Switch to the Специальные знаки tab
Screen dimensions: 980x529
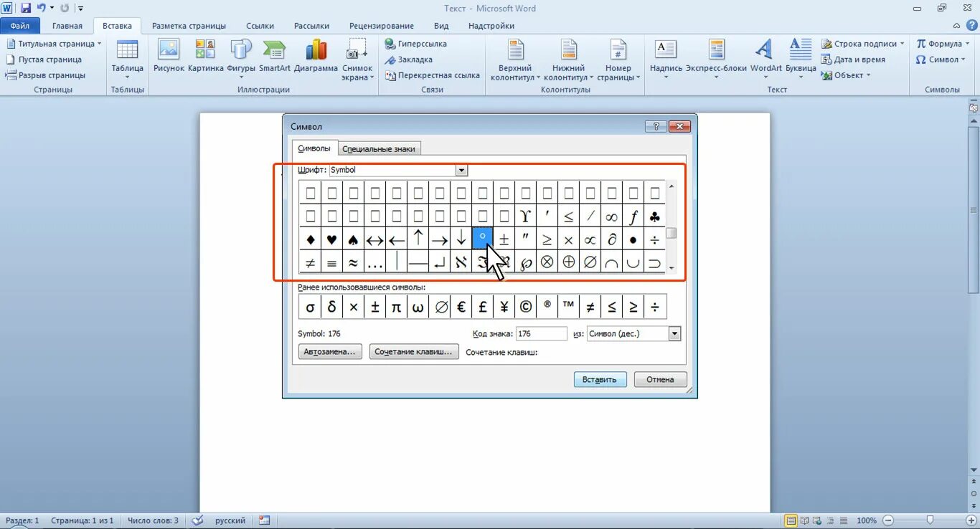pyautogui.click(x=378, y=148)
